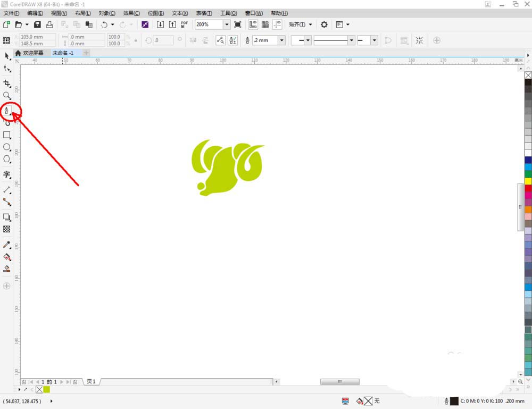Open the 文件(F) menu
532x409 pixels.
click(x=12, y=13)
